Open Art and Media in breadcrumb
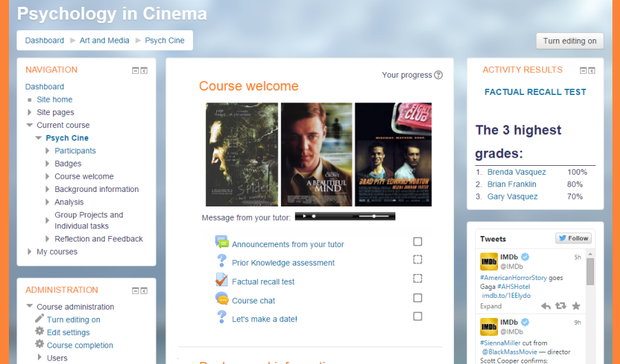This screenshot has width=620, height=364. 104,41
